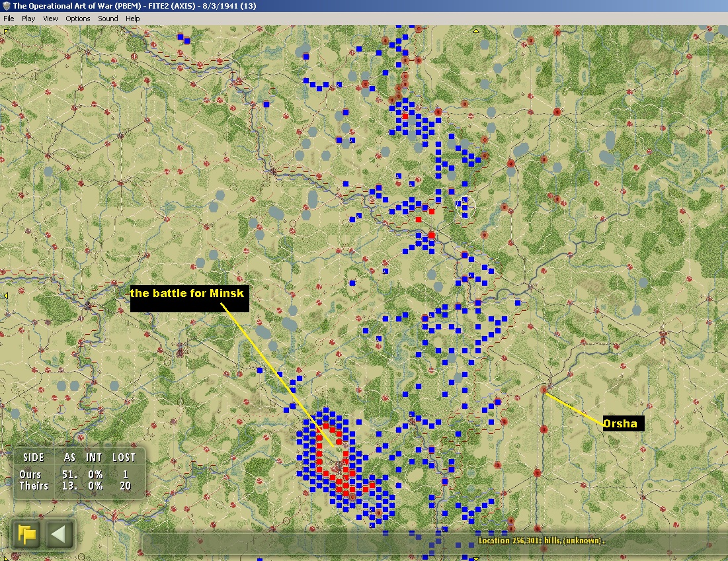Click the 'LOST' column header in report
The image size is (728, 561).
pyautogui.click(x=124, y=457)
